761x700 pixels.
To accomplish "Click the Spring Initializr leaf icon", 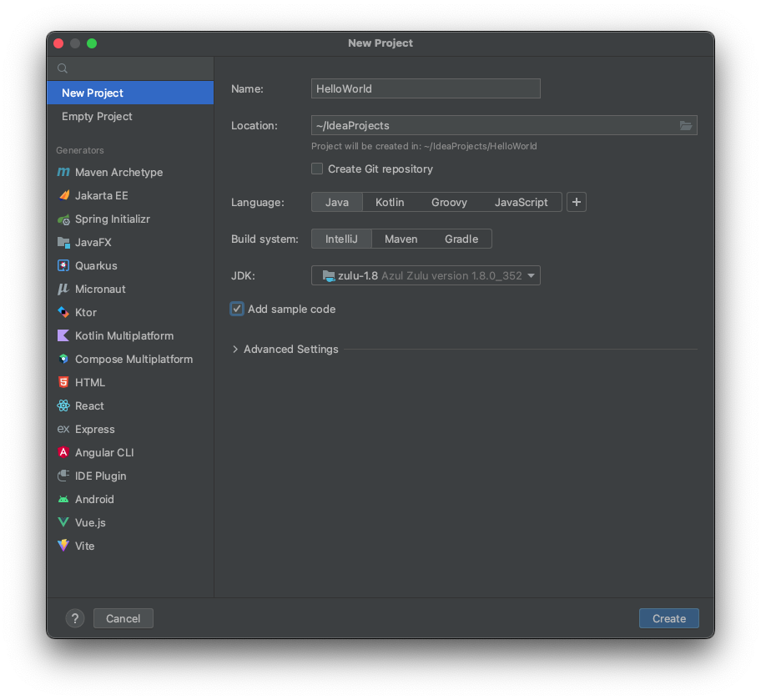I will tap(63, 219).
